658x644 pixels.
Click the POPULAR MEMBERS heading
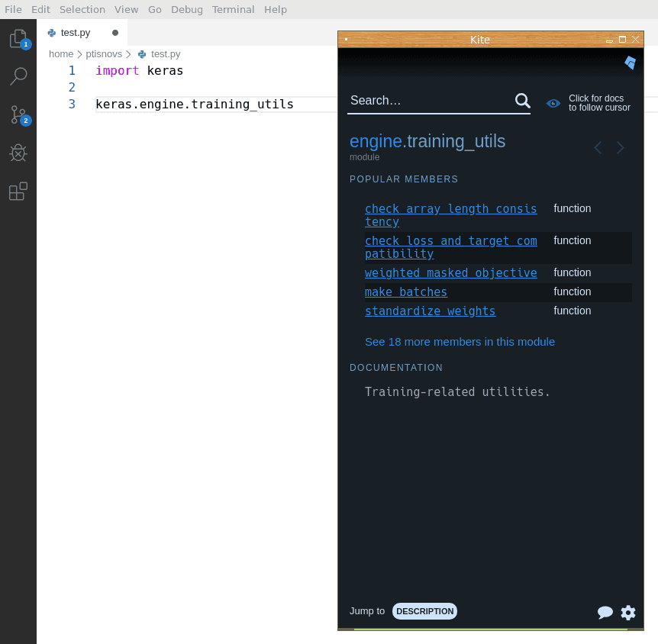pyautogui.click(x=404, y=179)
